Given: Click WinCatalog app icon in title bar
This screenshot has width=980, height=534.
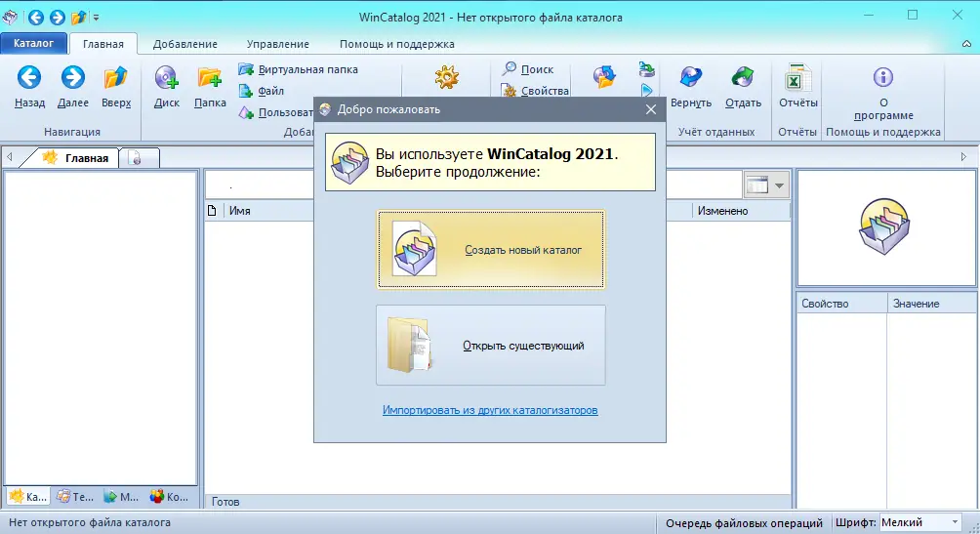Looking at the screenshot, I should click(11, 17).
